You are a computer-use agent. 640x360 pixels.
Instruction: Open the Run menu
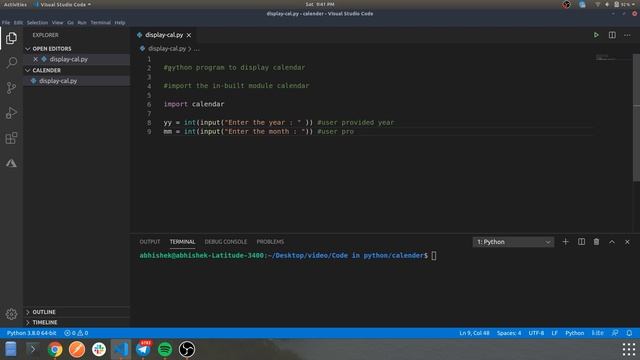82,23
